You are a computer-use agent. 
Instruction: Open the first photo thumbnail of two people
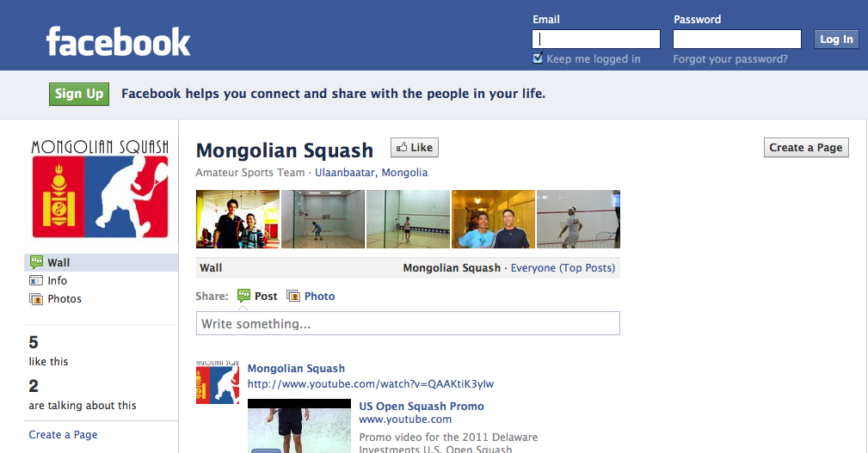(x=237, y=219)
